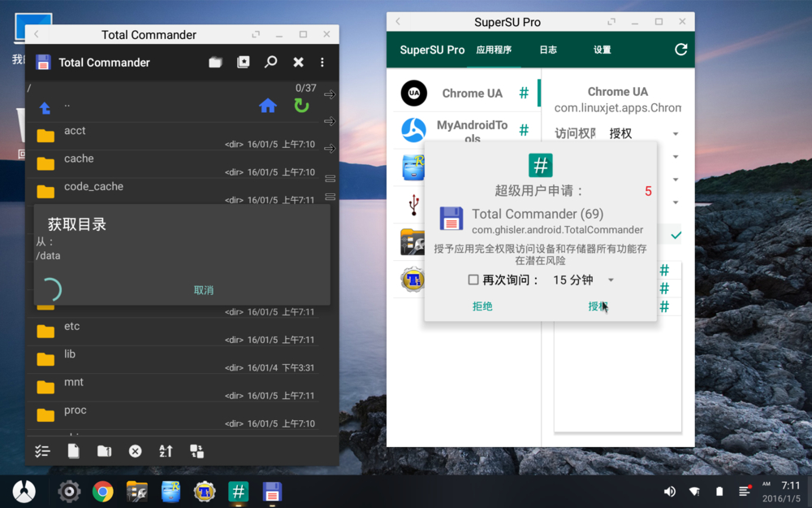Open the mnt folder

point(172,388)
